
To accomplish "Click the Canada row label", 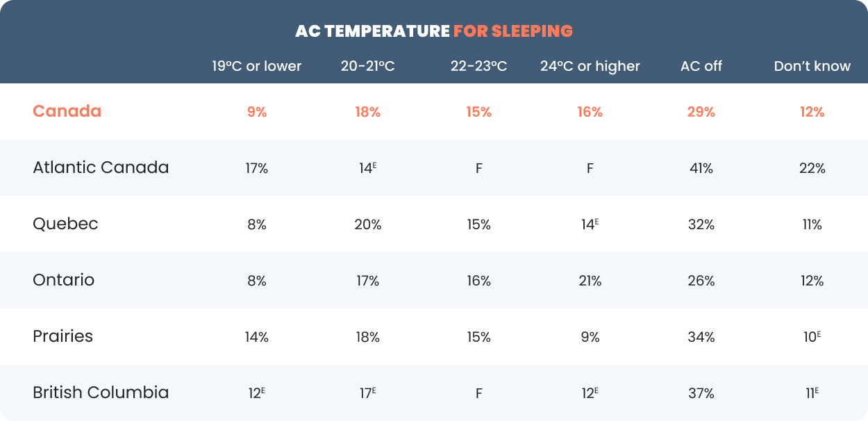I will coord(67,111).
